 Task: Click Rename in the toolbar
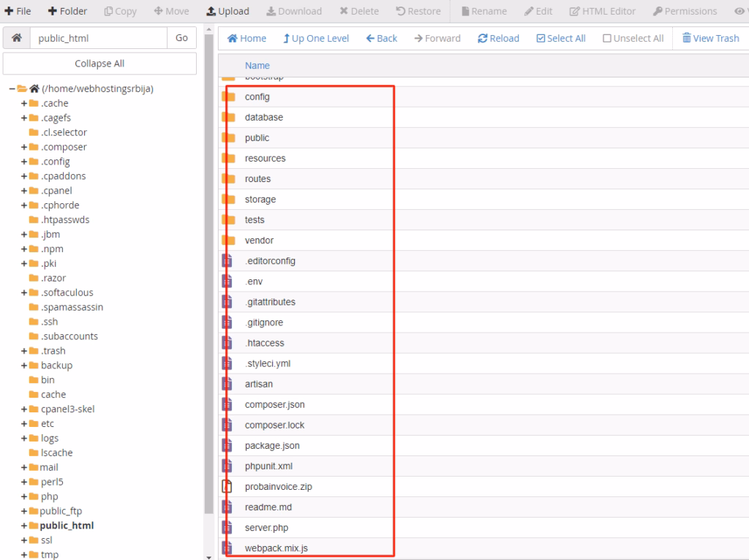click(x=484, y=11)
